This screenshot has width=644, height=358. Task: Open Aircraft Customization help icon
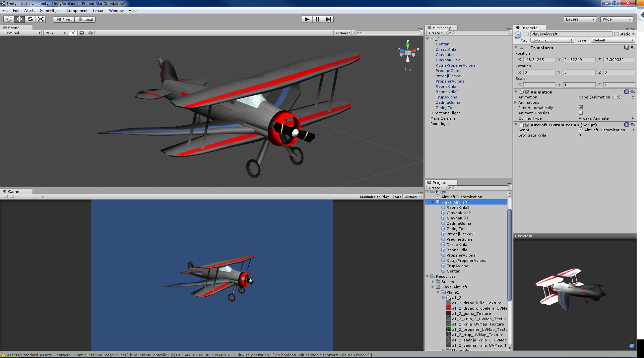(x=626, y=125)
